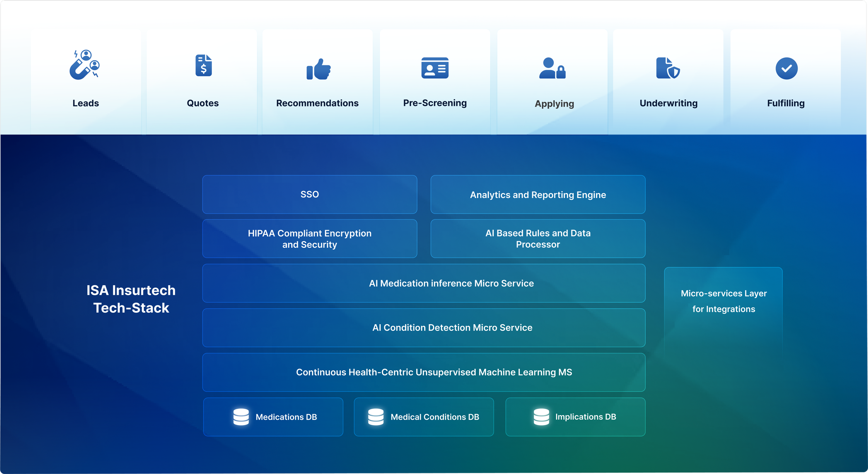Image resolution: width=868 pixels, height=474 pixels.
Task: Open the AI Based Rules and Data Processor
Action: tap(537, 239)
